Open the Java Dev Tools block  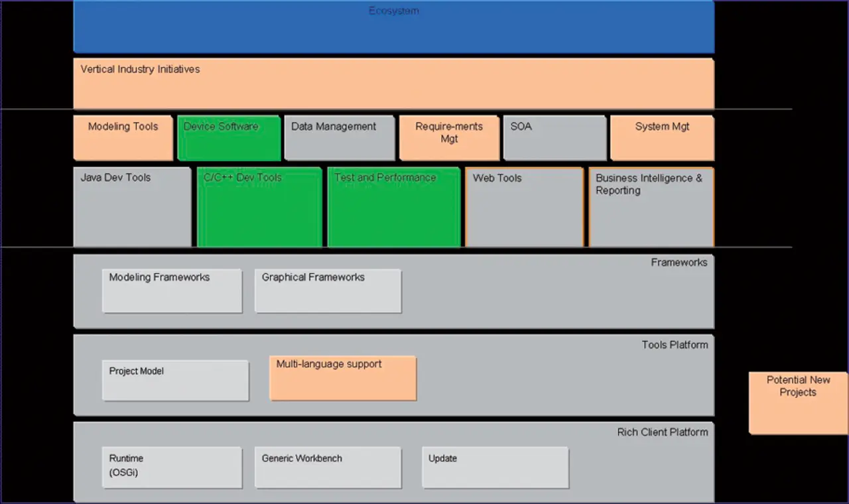pyautogui.click(x=132, y=207)
